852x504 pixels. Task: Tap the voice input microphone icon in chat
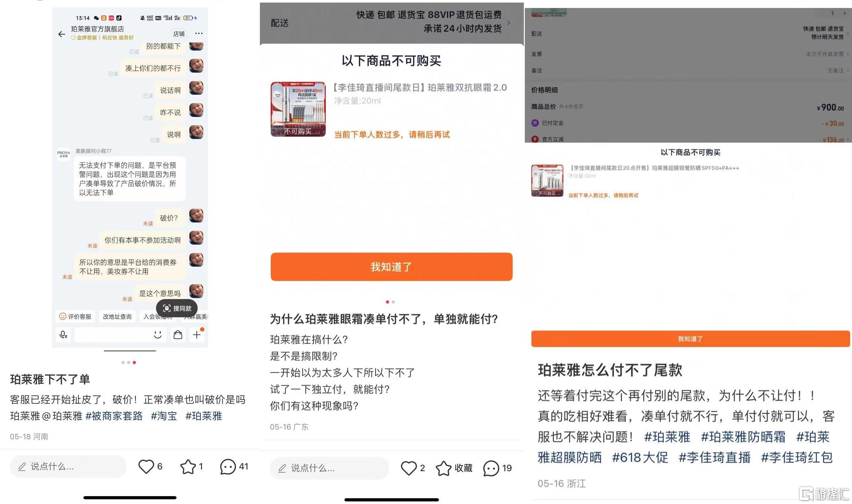pyautogui.click(x=63, y=335)
